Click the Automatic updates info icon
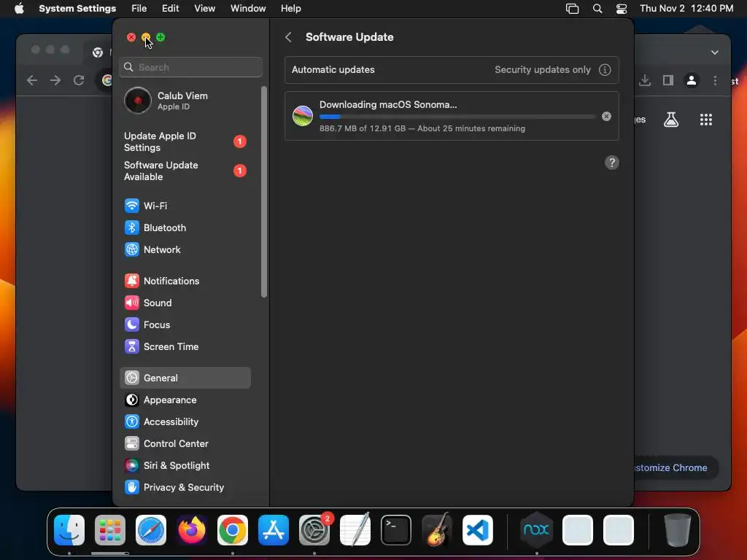Screen dimensions: 747x560 (x=605, y=70)
